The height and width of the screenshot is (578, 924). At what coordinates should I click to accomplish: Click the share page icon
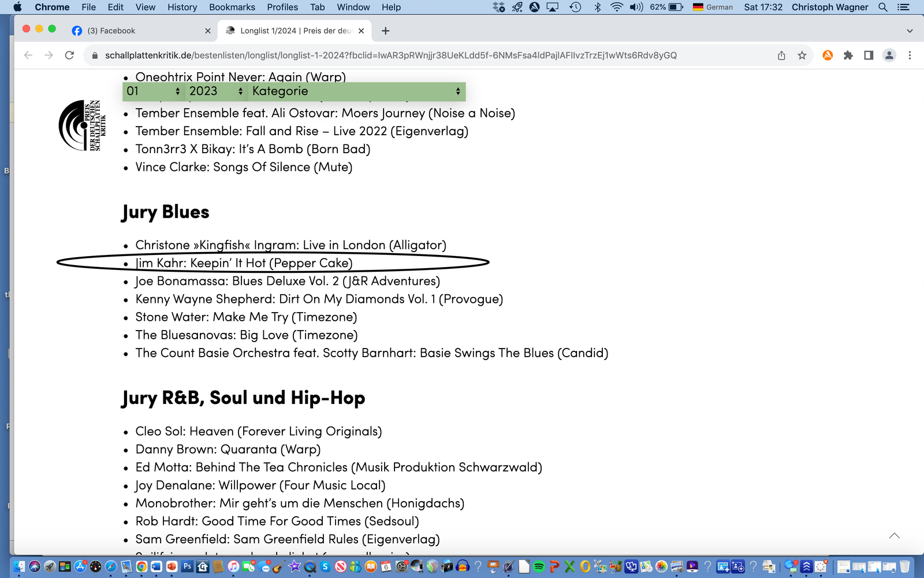pos(781,55)
